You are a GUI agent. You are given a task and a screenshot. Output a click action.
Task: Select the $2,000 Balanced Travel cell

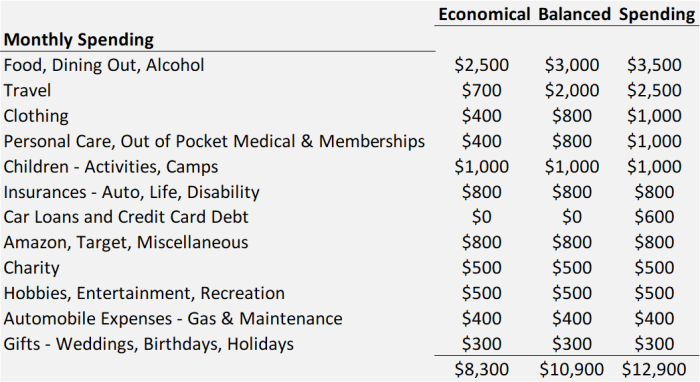(571, 91)
